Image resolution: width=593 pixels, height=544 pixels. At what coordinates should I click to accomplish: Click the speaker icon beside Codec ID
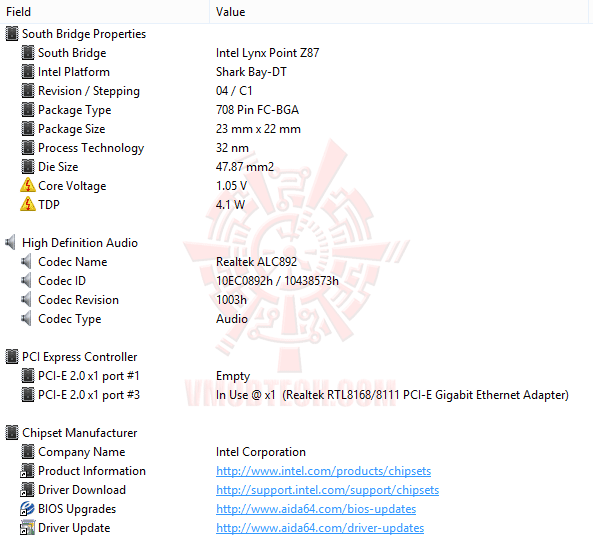click(26, 280)
